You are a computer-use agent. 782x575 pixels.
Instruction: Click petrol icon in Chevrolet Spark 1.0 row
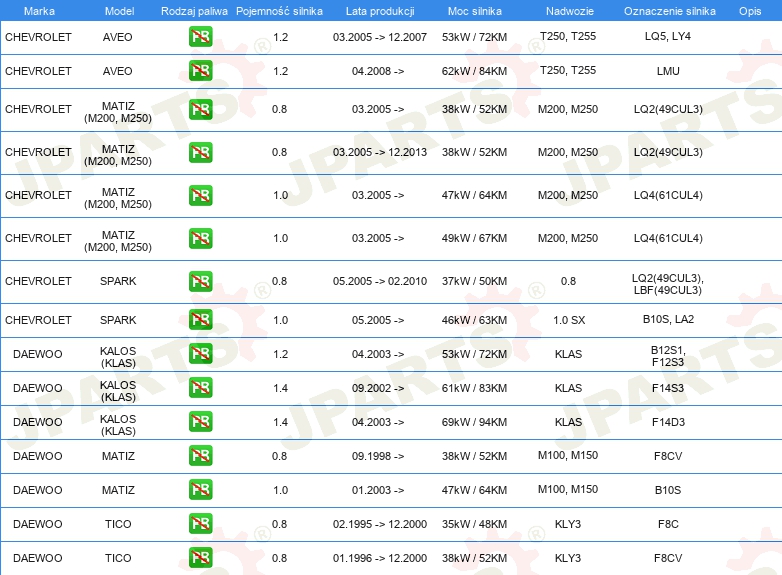click(200, 320)
